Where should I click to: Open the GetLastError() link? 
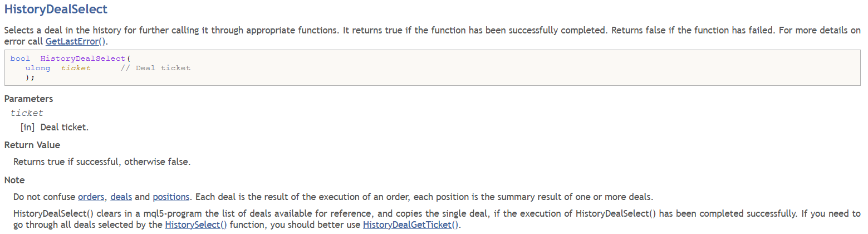pyautogui.click(x=76, y=41)
